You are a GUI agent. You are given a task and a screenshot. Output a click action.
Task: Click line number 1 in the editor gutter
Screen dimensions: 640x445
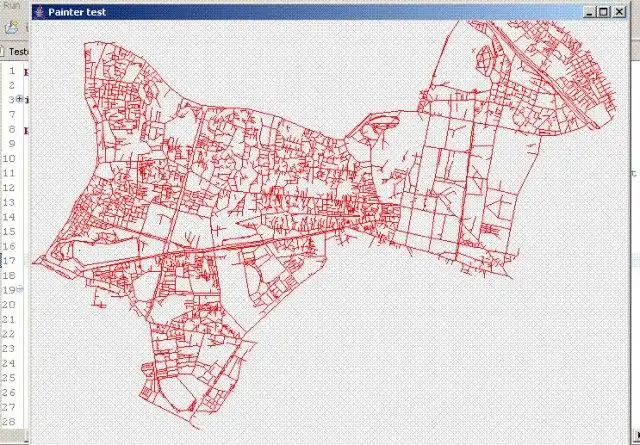point(12,71)
